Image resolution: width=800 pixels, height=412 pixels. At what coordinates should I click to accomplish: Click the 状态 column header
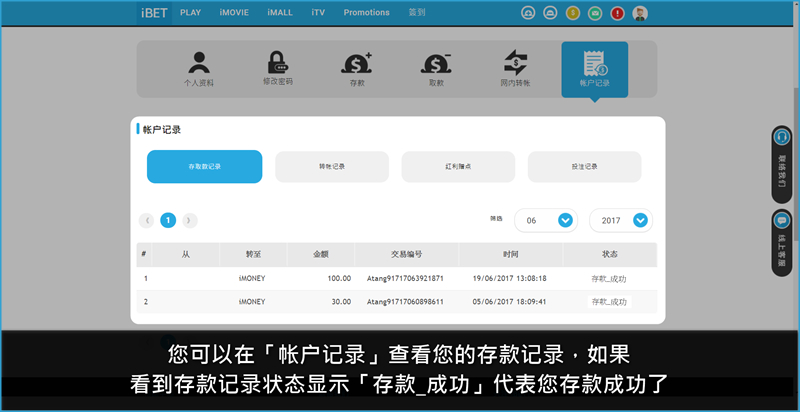(x=610, y=254)
